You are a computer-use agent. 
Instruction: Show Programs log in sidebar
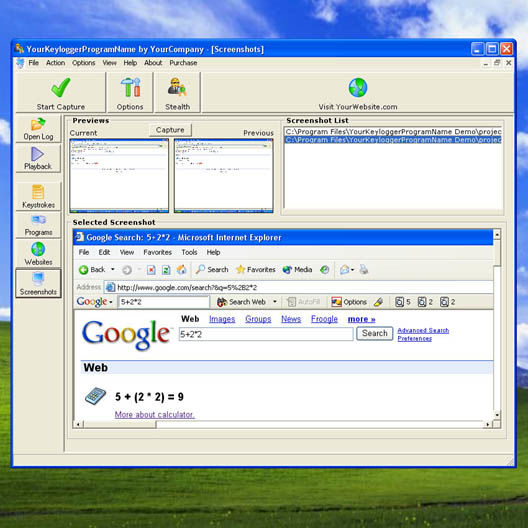pos(38,225)
